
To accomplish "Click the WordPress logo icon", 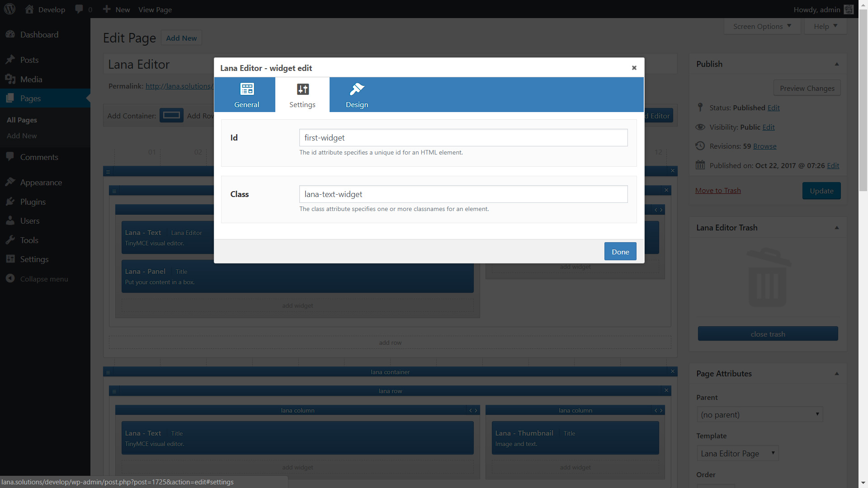I will click(9, 9).
